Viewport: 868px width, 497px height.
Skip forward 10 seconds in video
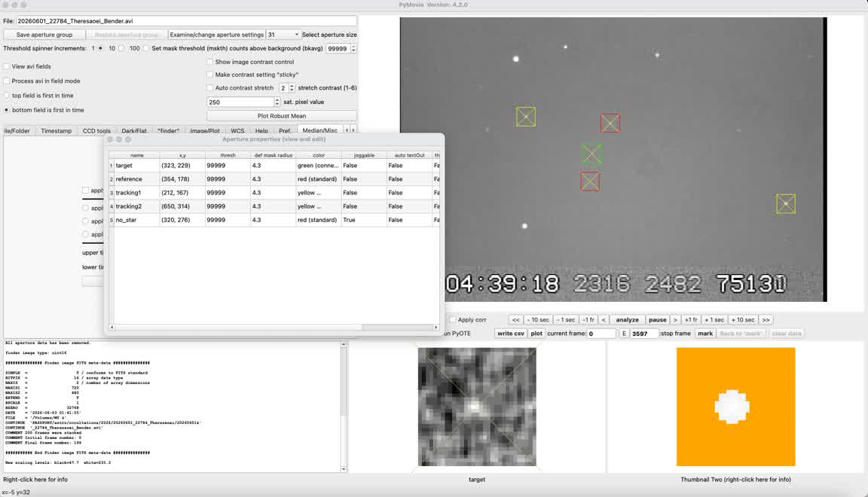(x=742, y=320)
